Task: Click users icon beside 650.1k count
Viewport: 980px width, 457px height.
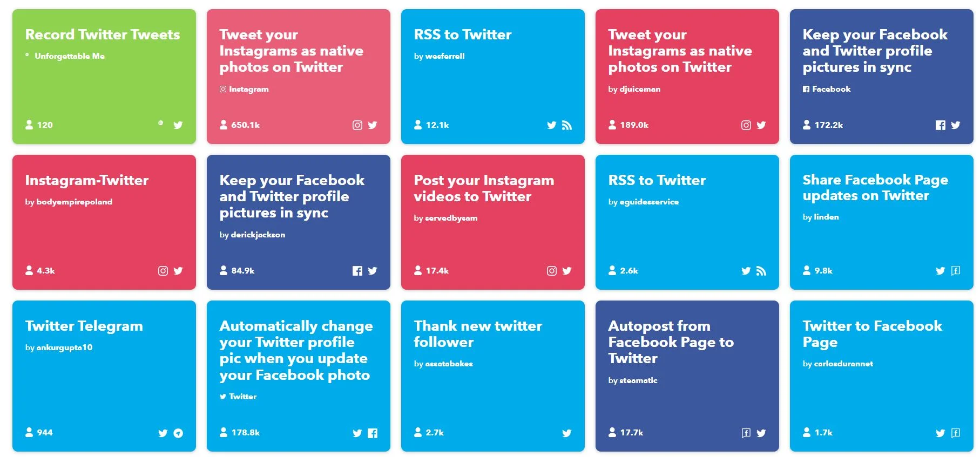Action: pyautogui.click(x=224, y=125)
